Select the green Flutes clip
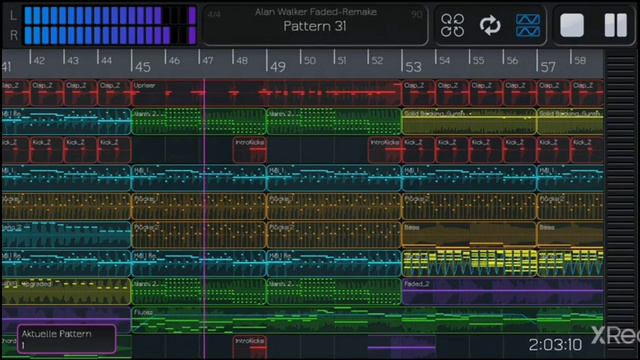640x360 pixels. pos(367,320)
